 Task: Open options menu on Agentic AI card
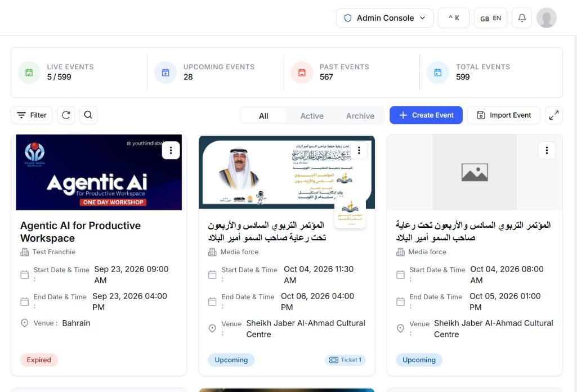[171, 150]
